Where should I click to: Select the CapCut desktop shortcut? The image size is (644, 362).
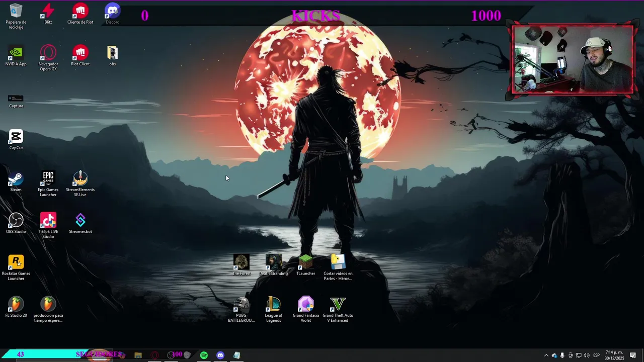16,140
